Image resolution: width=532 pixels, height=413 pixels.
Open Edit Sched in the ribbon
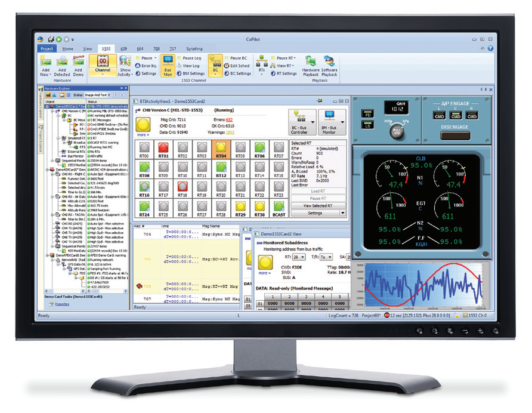click(x=237, y=66)
